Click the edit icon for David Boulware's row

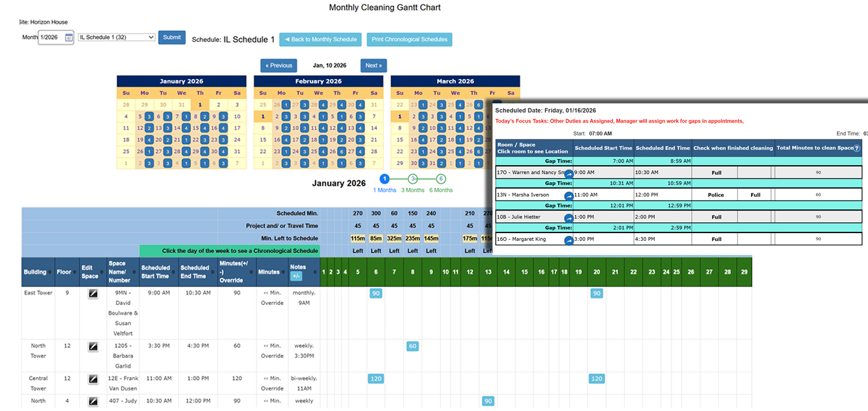92,293
